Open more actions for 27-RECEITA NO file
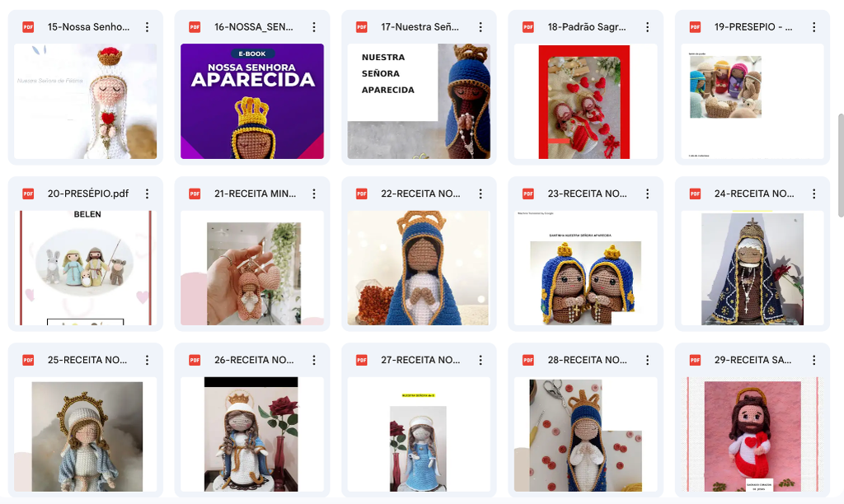The height and width of the screenshot is (504, 844). pos(481,360)
